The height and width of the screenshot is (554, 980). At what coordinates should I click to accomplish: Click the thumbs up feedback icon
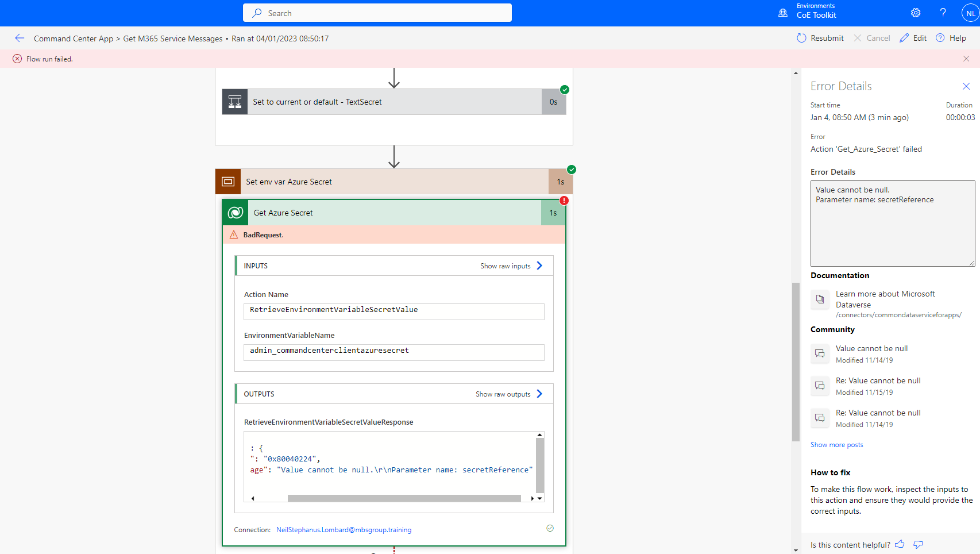point(899,544)
